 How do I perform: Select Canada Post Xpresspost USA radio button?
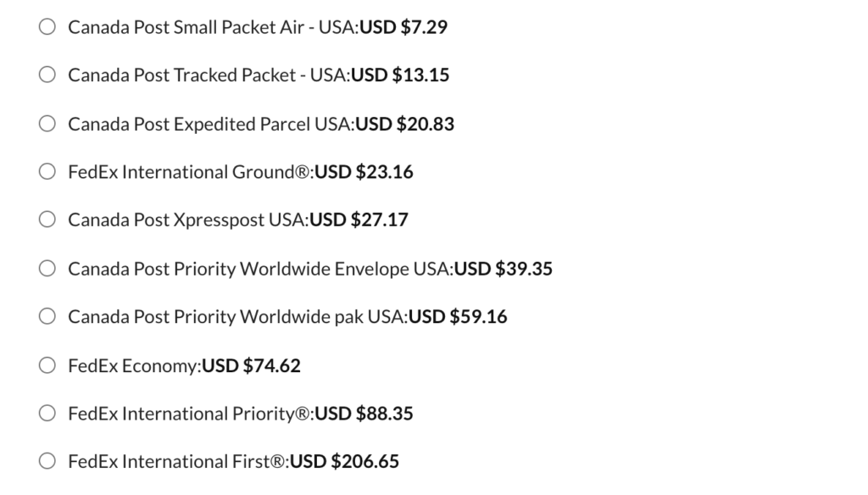47,220
